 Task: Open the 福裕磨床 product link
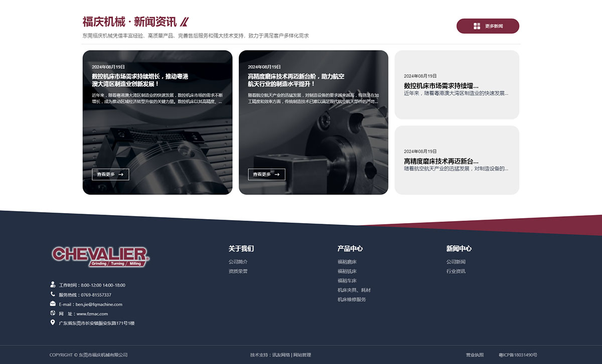click(348, 261)
